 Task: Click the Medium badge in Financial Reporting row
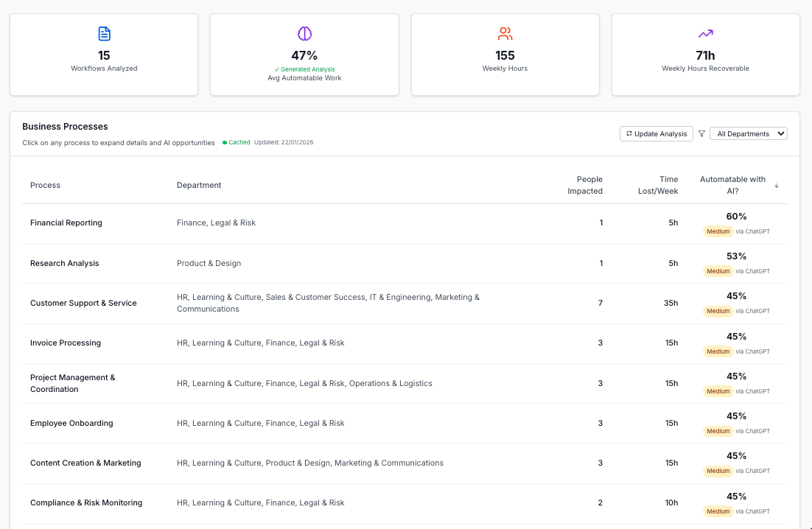pos(718,231)
